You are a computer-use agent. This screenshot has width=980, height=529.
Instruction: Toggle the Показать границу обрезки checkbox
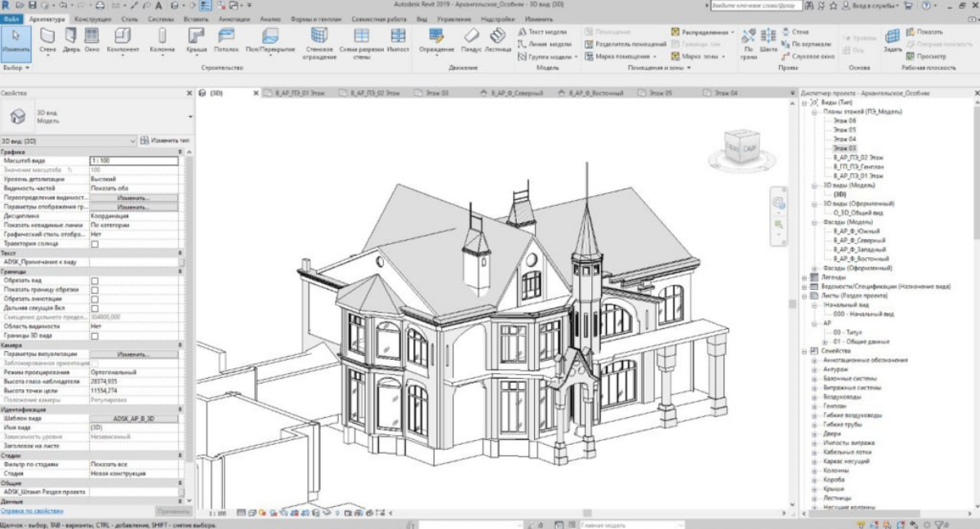click(95, 289)
